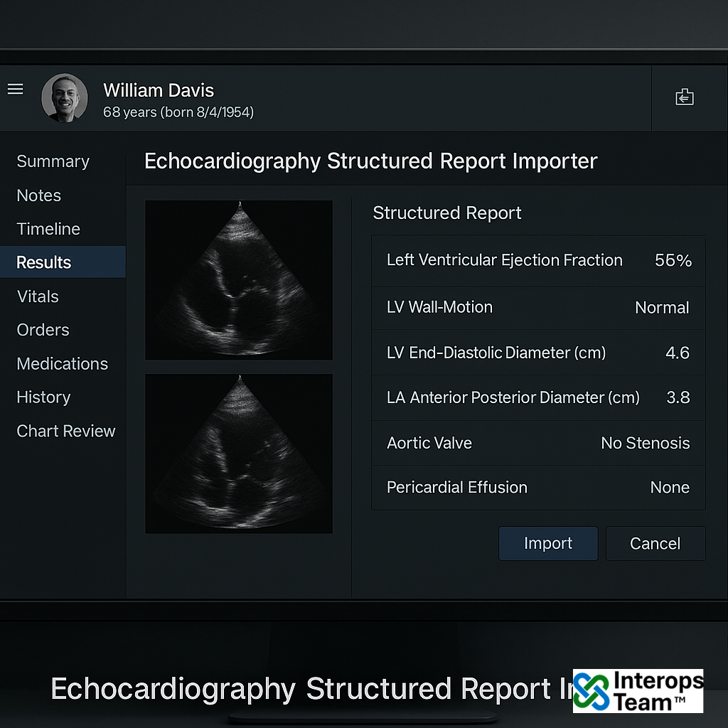Open Chart Review
Viewport: 728px width, 728px height.
[66, 431]
